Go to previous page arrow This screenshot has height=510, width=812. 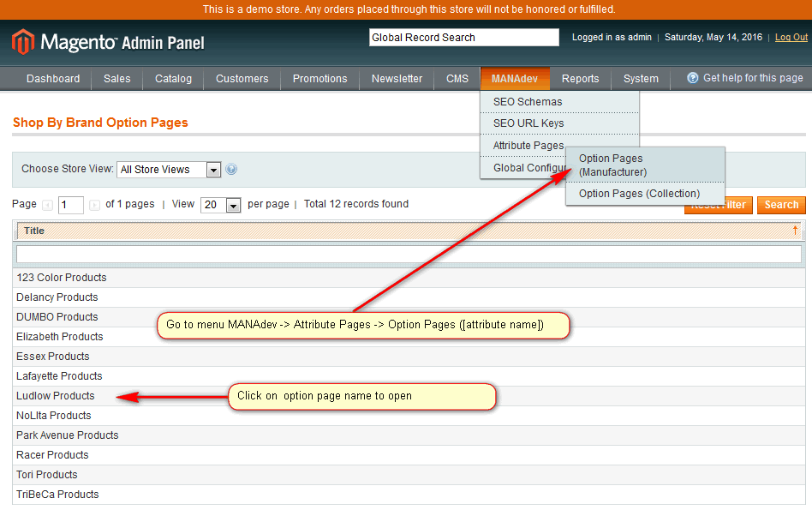[x=48, y=205]
